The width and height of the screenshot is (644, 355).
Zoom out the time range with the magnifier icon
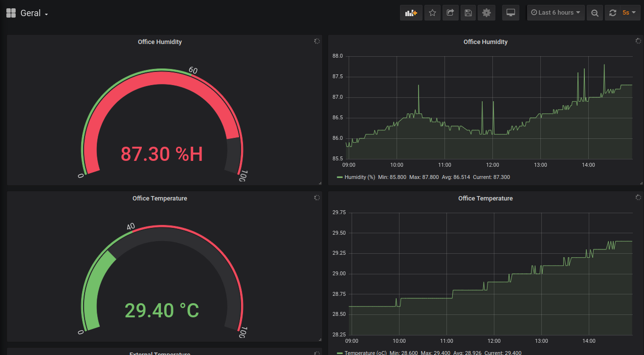[x=595, y=13]
